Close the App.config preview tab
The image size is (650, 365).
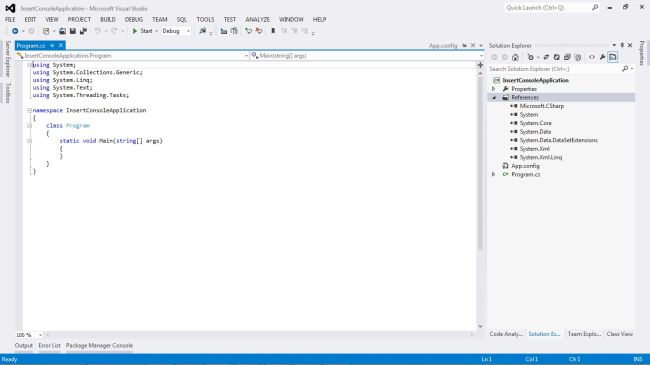tap(473, 46)
